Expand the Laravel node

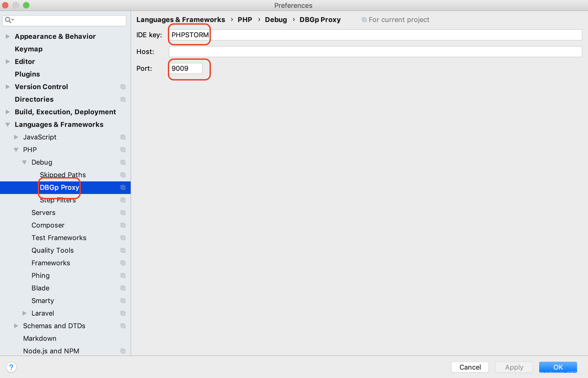coord(24,313)
